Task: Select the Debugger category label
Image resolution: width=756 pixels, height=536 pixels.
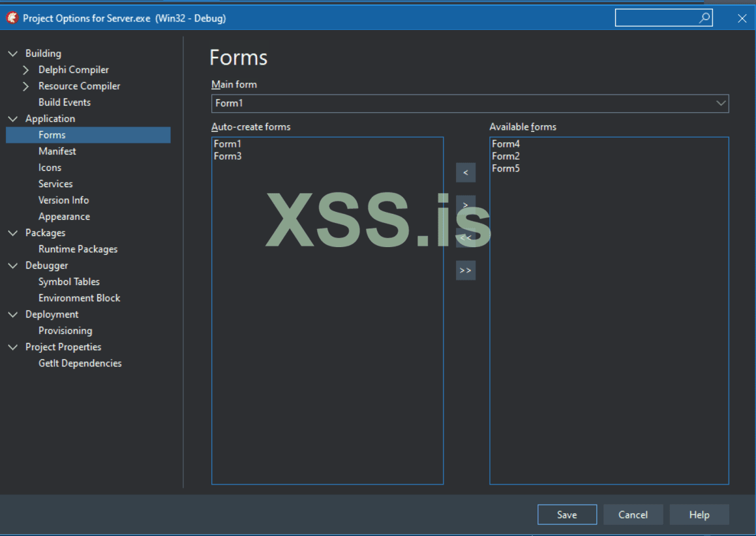Action: (47, 265)
